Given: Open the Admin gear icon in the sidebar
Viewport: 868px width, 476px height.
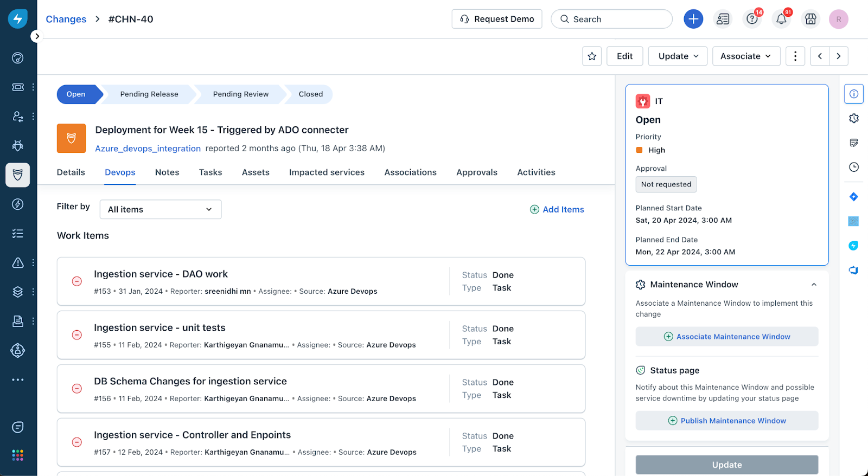Looking at the screenshot, I should click(x=18, y=350).
